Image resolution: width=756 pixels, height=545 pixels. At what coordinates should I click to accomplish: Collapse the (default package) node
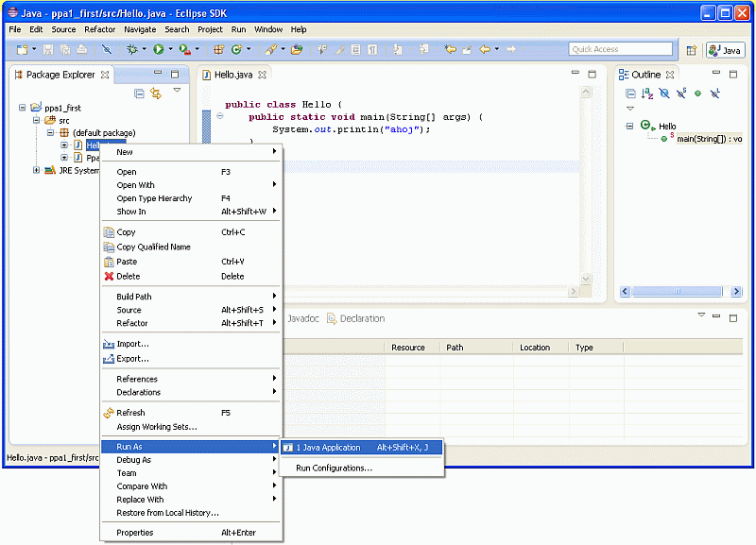coord(50,132)
